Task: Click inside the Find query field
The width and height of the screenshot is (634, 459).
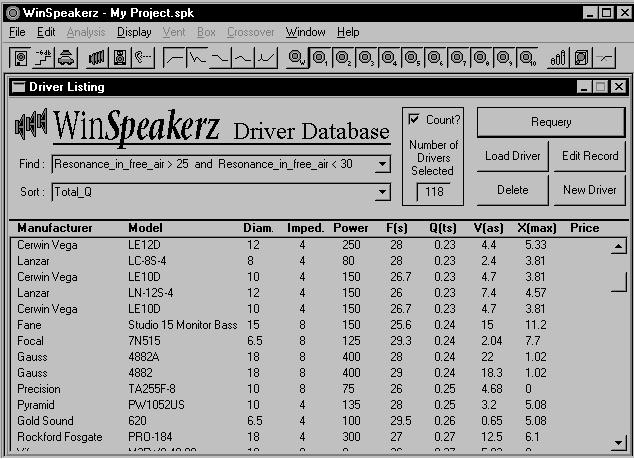Action: point(213,164)
